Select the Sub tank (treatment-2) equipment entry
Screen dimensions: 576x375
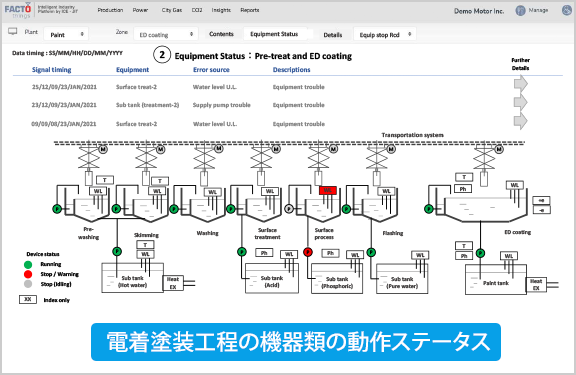point(147,105)
